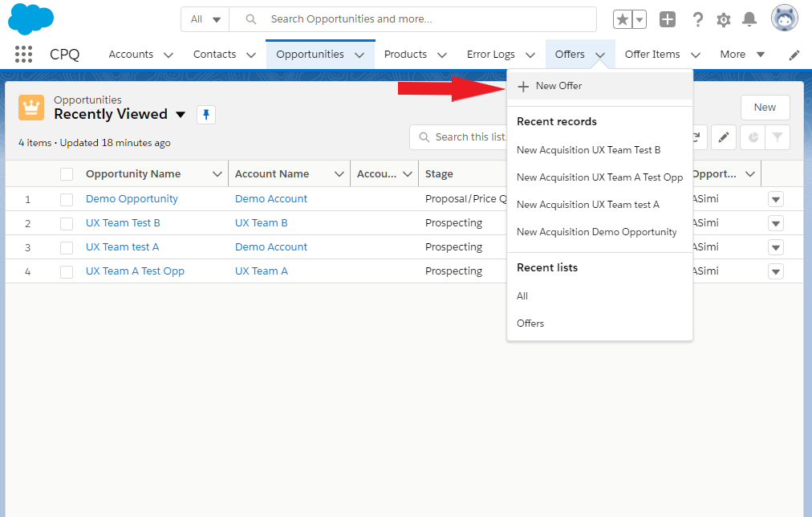
Task: Open the list filter funnel icon
Action: click(x=777, y=137)
